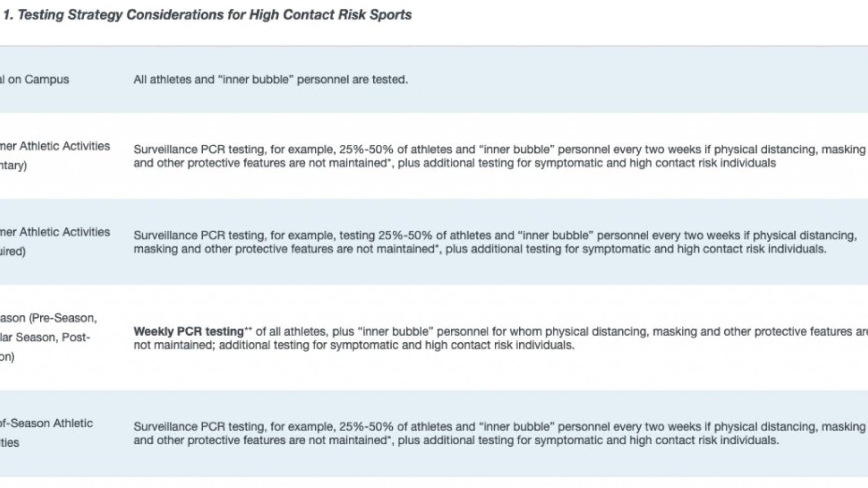This screenshot has height=488, width=868.
Task: Click the bold "Weekly PCR testing" text
Action: click(x=188, y=331)
